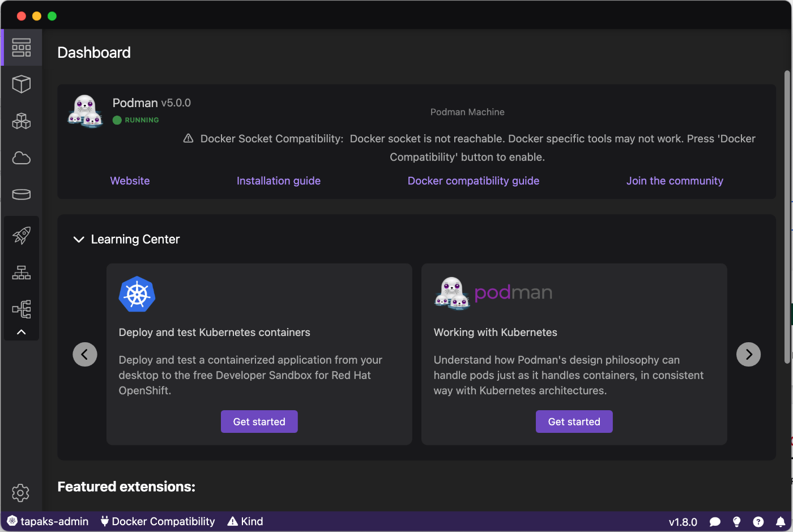Image resolution: width=793 pixels, height=532 pixels.
Task: Open the Containers cube icon in sidebar
Action: [x=22, y=84]
